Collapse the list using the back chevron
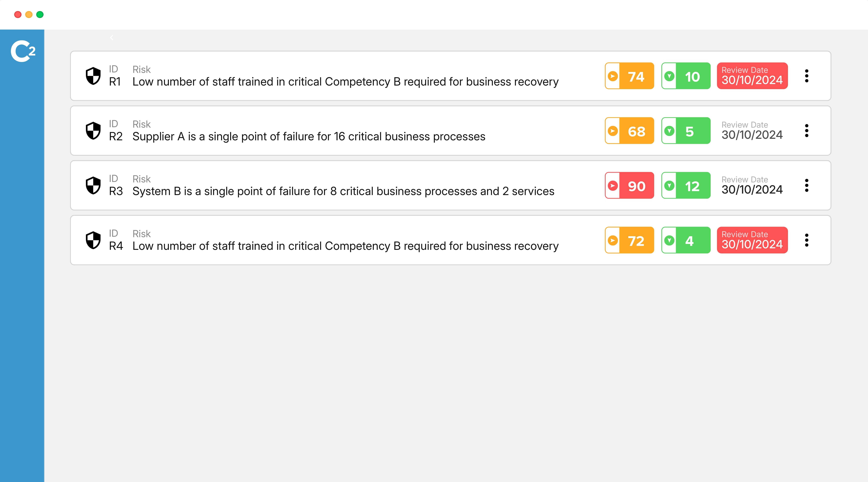Viewport: 868px width, 482px height. click(111, 37)
